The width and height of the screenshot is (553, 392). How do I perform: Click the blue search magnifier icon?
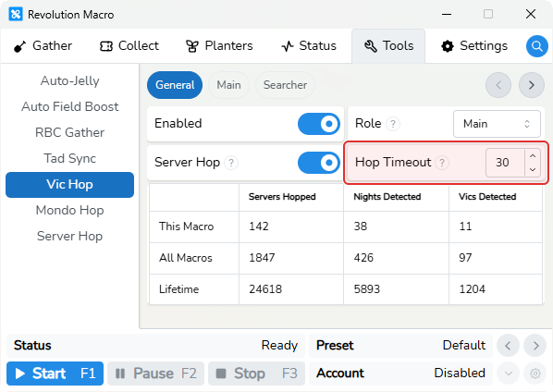(536, 46)
